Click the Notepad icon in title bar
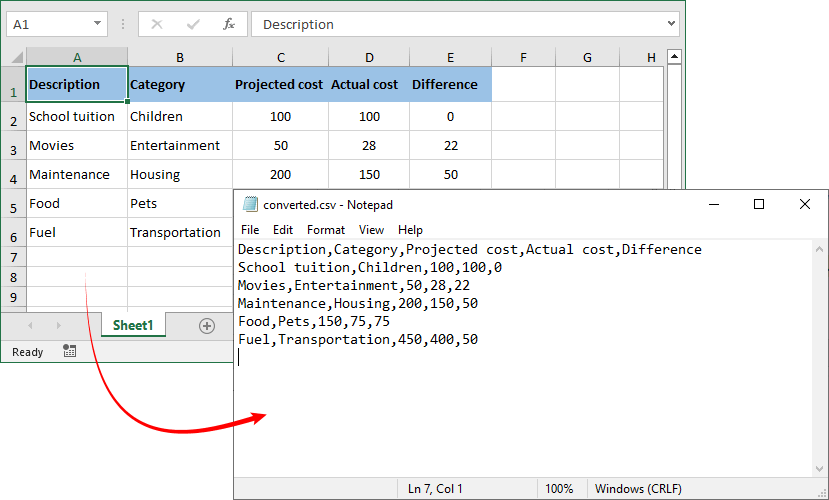 [x=250, y=205]
